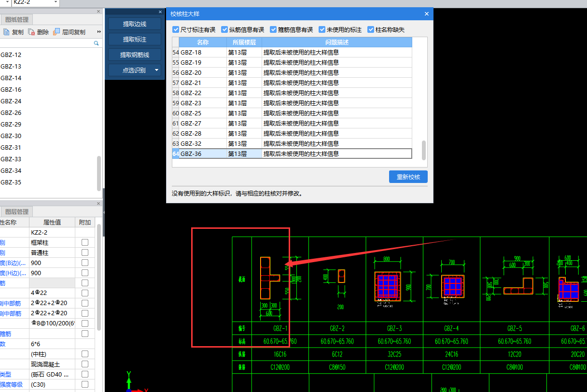
Task: Show more tools via the toolbar overflow arrows
Action: pos(99,32)
